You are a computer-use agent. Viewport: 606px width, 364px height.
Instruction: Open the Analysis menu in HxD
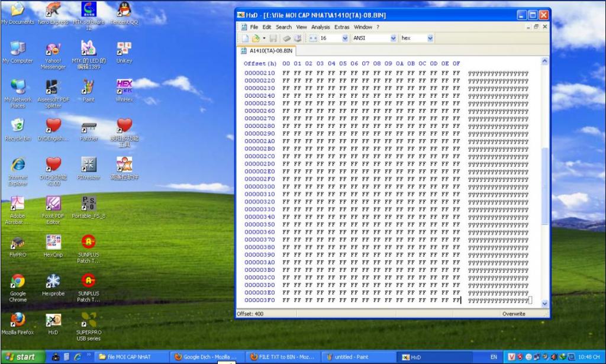click(320, 27)
